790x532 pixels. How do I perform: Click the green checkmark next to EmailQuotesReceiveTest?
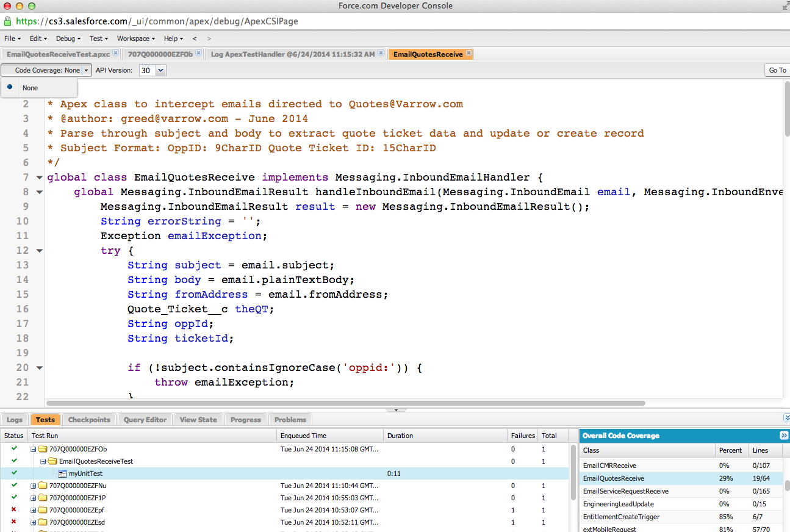click(x=13, y=461)
